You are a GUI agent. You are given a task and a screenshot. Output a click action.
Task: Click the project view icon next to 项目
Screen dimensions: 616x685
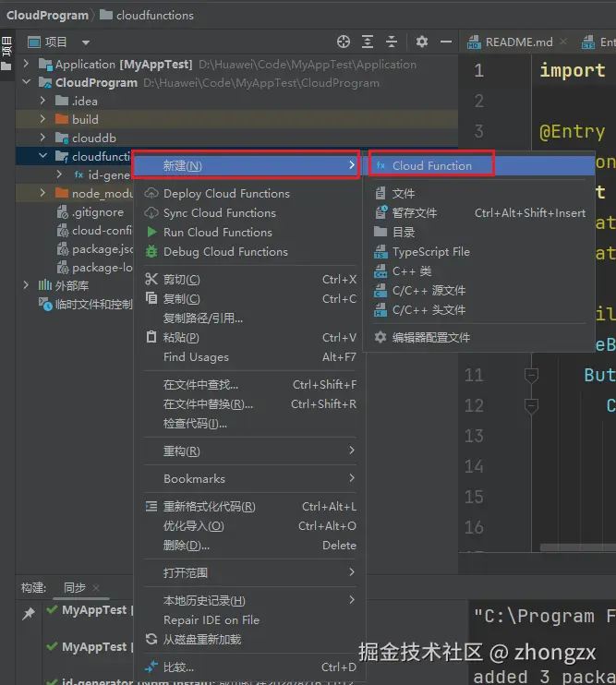(x=33, y=42)
